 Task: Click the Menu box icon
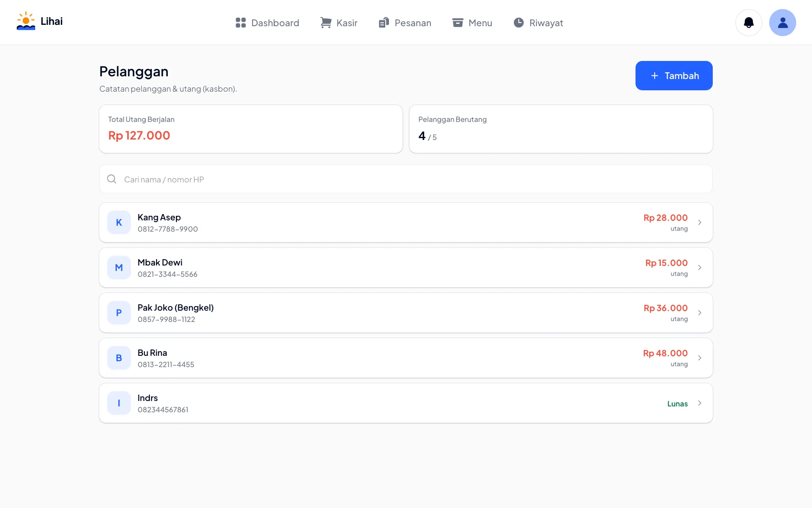(458, 23)
